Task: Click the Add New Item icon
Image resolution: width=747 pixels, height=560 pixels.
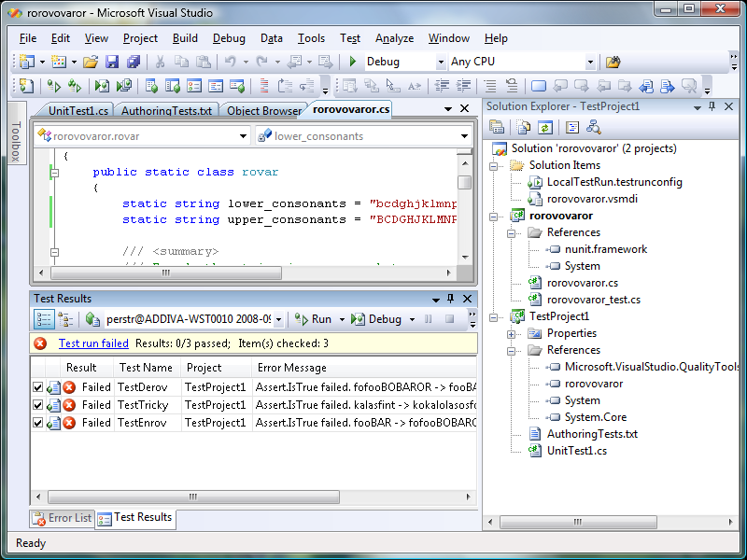Action: coord(59,62)
